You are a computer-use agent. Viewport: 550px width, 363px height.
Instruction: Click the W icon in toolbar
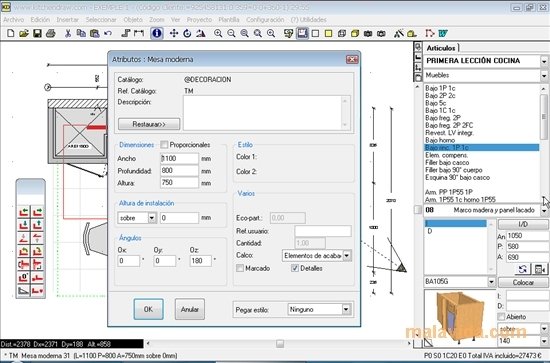point(443,34)
